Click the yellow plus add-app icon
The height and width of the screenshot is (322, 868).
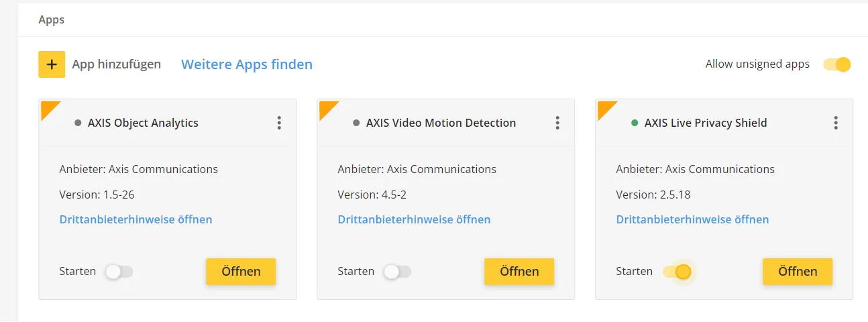click(52, 64)
